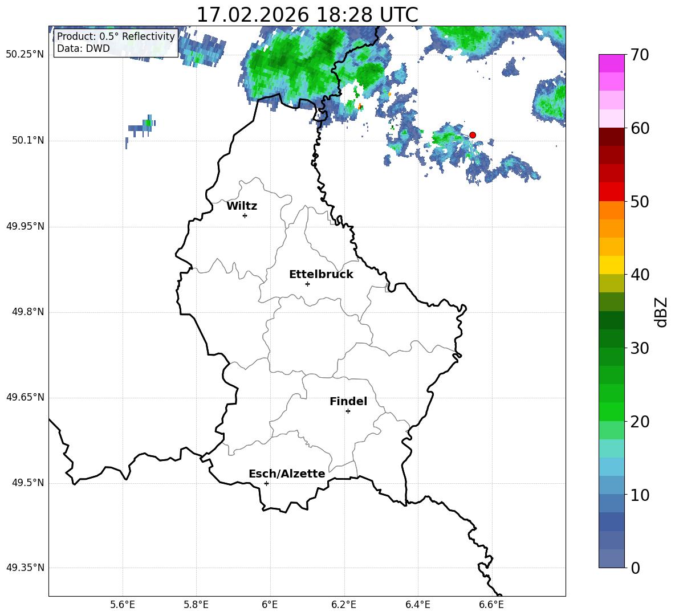
Task: Click the 50 value on colorbar
Action: pyautogui.click(x=640, y=201)
